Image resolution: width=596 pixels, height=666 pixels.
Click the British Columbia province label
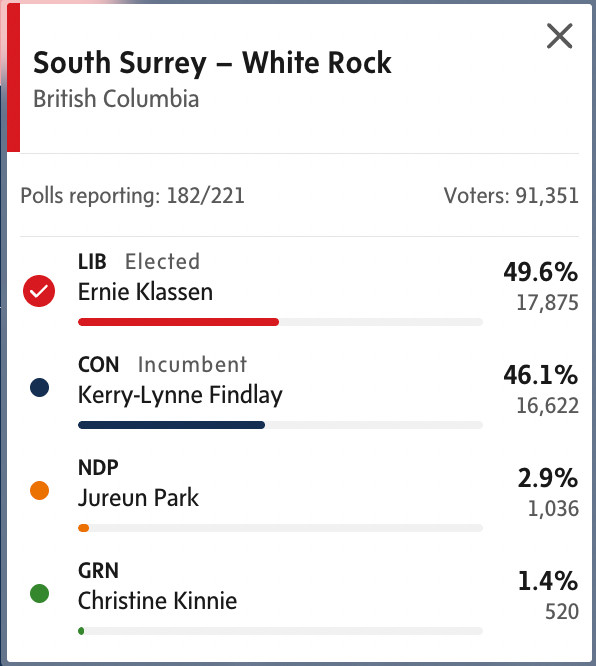point(116,99)
